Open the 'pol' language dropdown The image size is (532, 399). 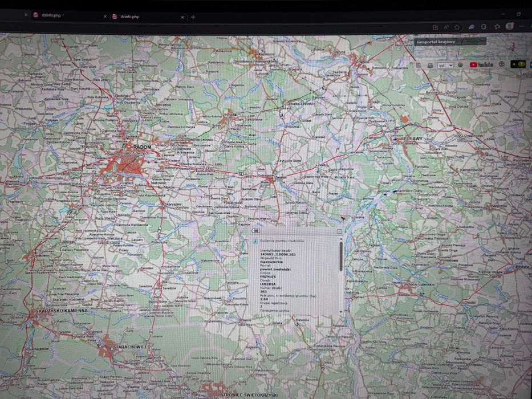445,65
